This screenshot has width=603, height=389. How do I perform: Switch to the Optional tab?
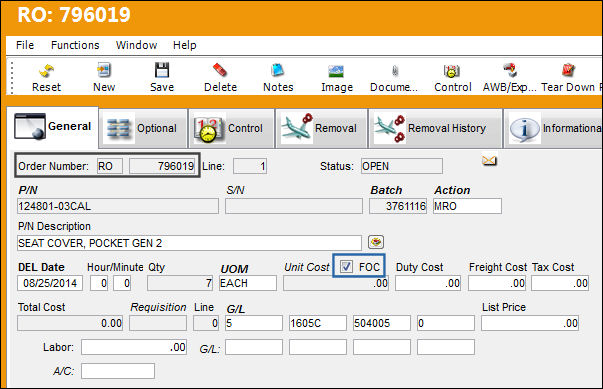(x=143, y=128)
